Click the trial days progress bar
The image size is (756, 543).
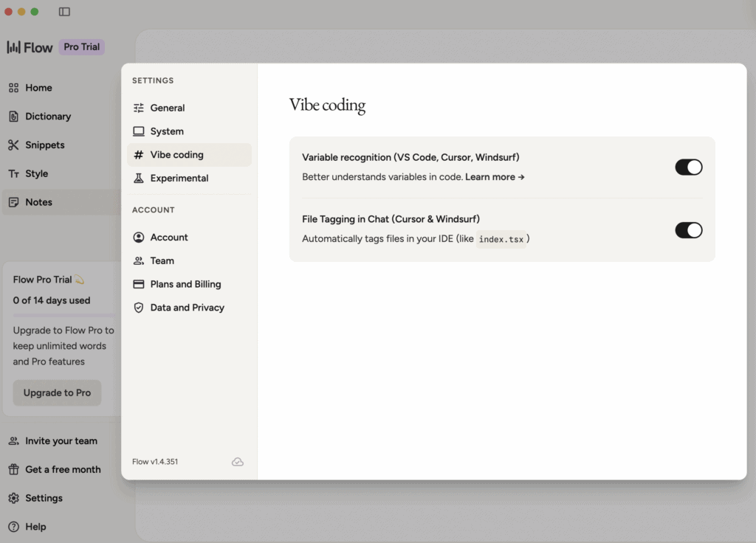coord(63,315)
